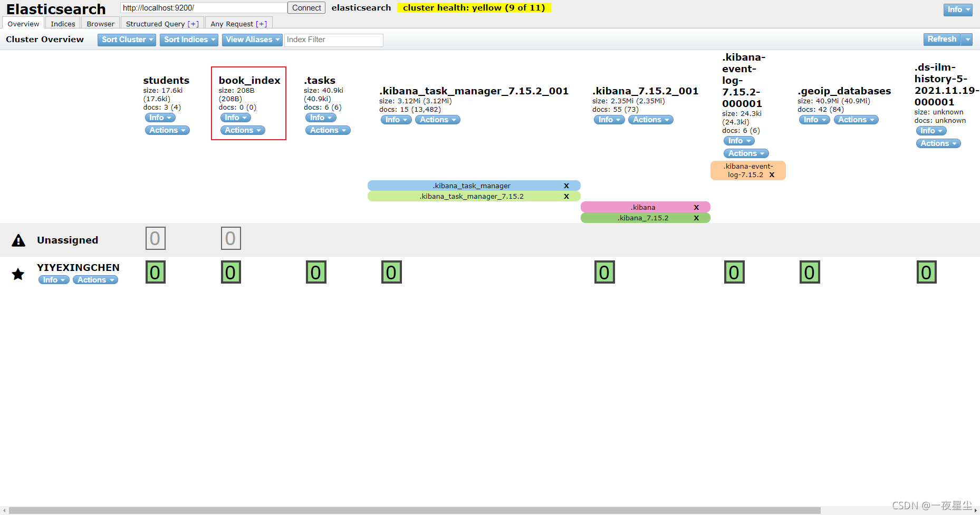Open .kibana_task_manager_7.15.2_001 Info dropdown

pyautogui.click(x=396, y=120)
